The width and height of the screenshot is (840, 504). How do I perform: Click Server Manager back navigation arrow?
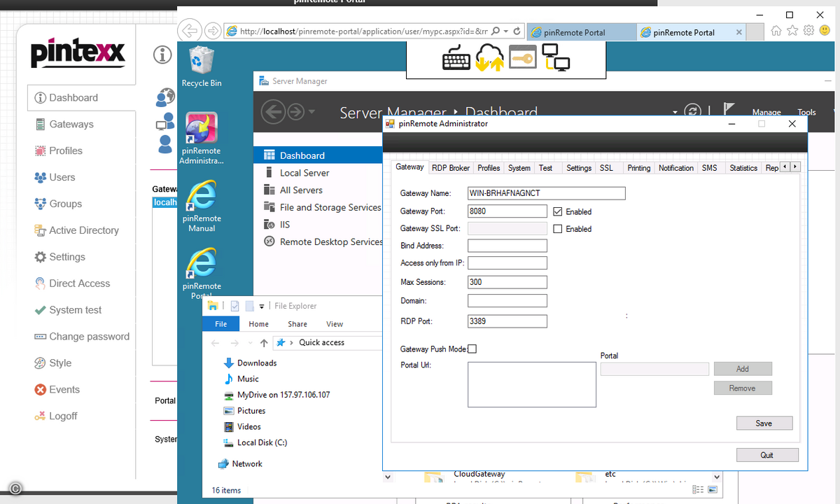(273, 111)
